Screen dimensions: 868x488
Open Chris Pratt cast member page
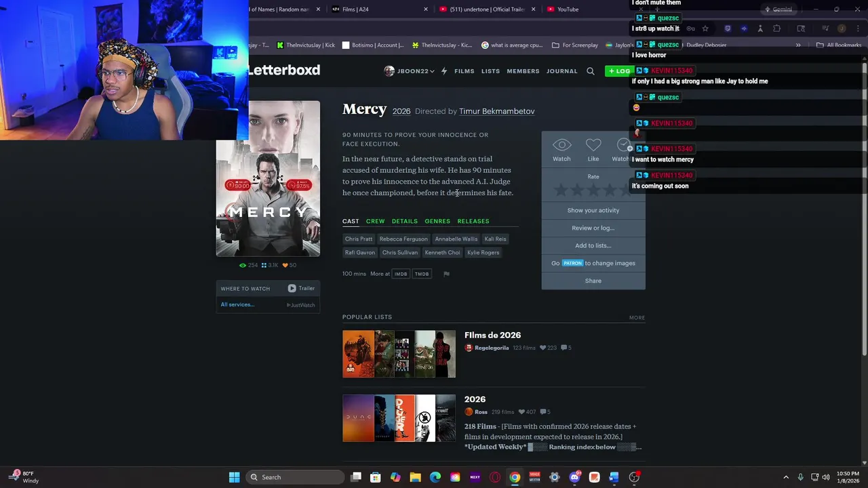coord(359,239)
